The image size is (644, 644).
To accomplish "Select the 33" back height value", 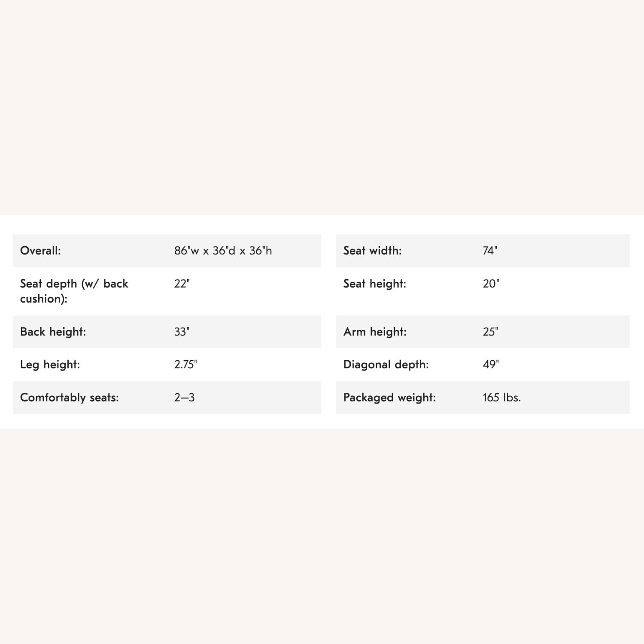I will point(182,332).
